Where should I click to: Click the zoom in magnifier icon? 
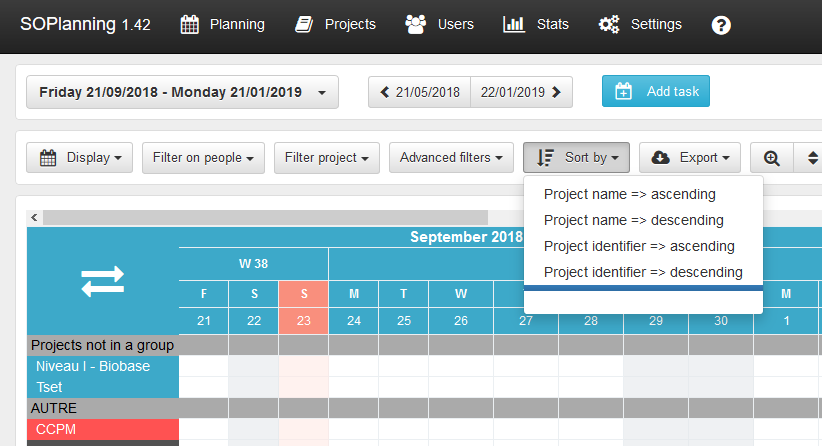771,158
